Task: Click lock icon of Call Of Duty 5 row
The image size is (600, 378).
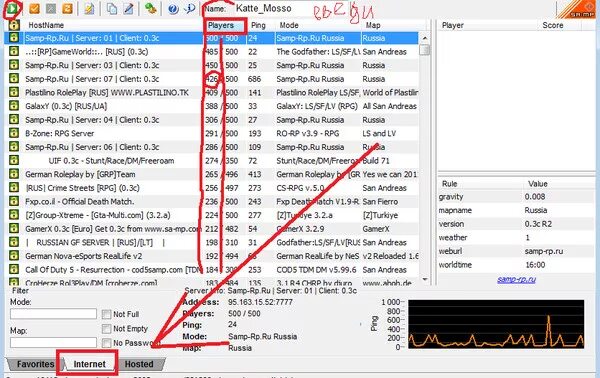Action: pyautogui.click(x=14, y=269)
